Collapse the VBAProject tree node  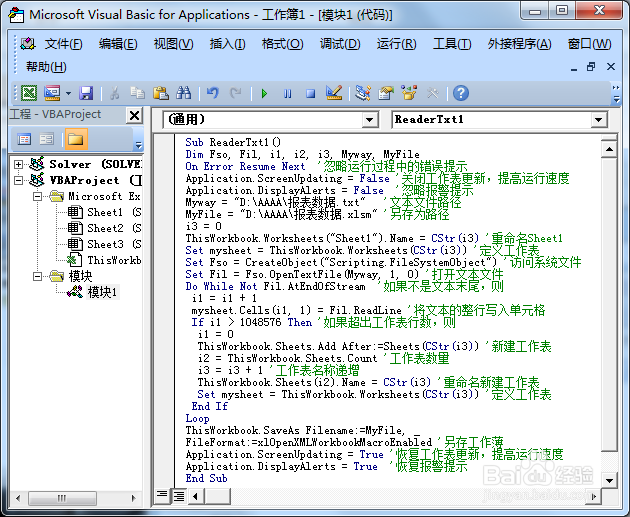coord(18,180)
